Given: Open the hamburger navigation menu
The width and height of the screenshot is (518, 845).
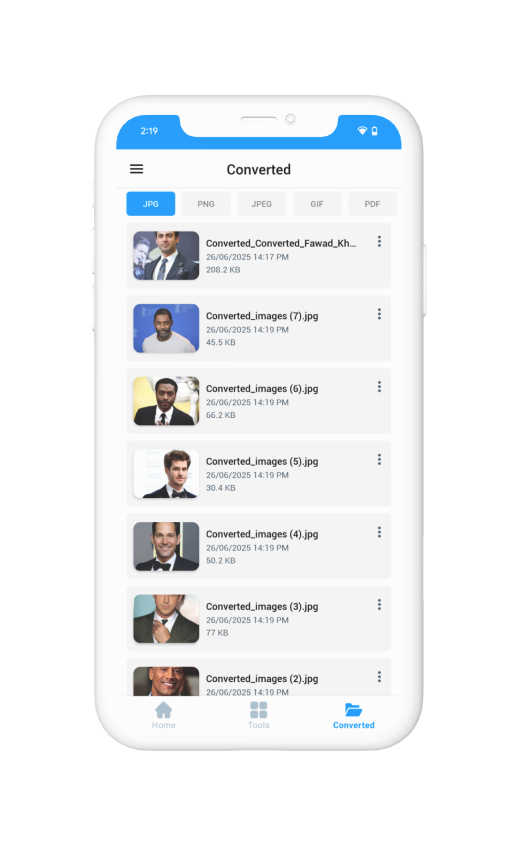Looking at the screenshot, I should [136, 169].
